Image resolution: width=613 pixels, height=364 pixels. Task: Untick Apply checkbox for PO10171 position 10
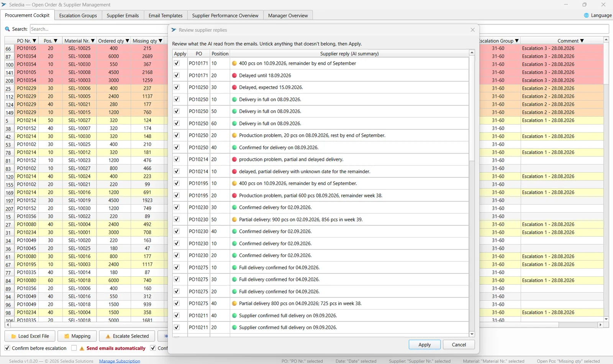click(x=177, y=63)
